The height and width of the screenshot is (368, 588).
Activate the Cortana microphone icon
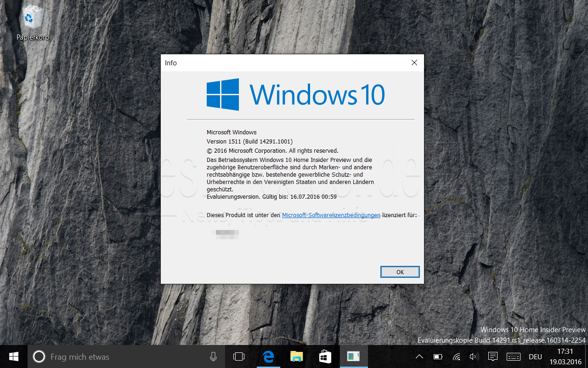(x=213, y=356)
